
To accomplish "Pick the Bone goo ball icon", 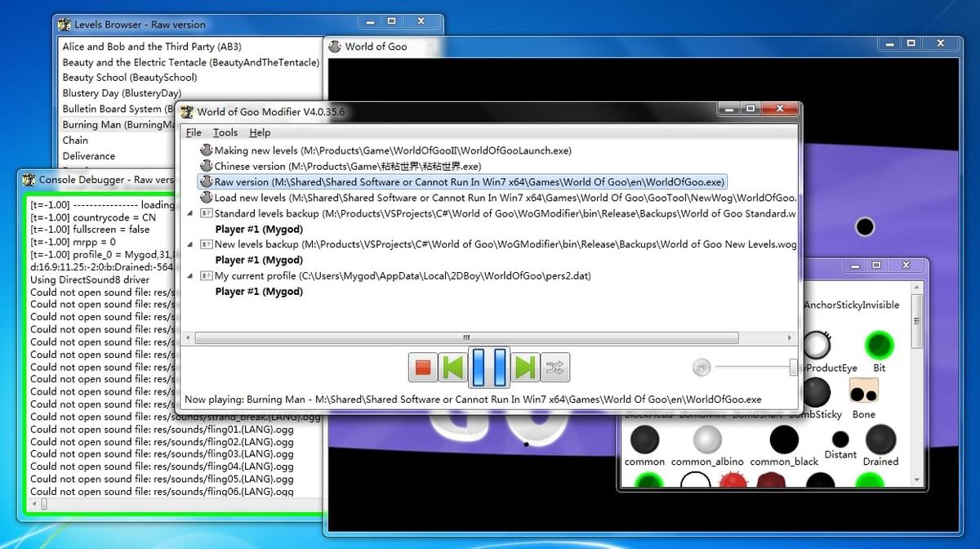I will tap(863, 393).
